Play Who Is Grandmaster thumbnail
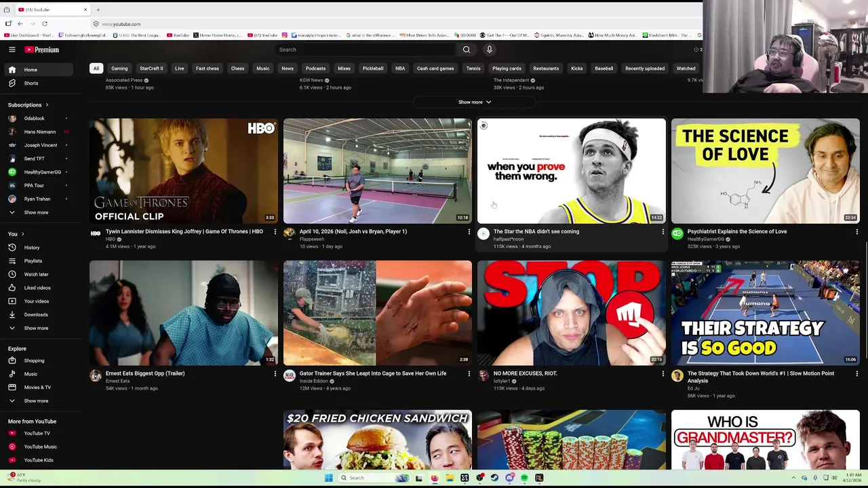This screenshot has height=488, width=868. [x=766, y=439]
